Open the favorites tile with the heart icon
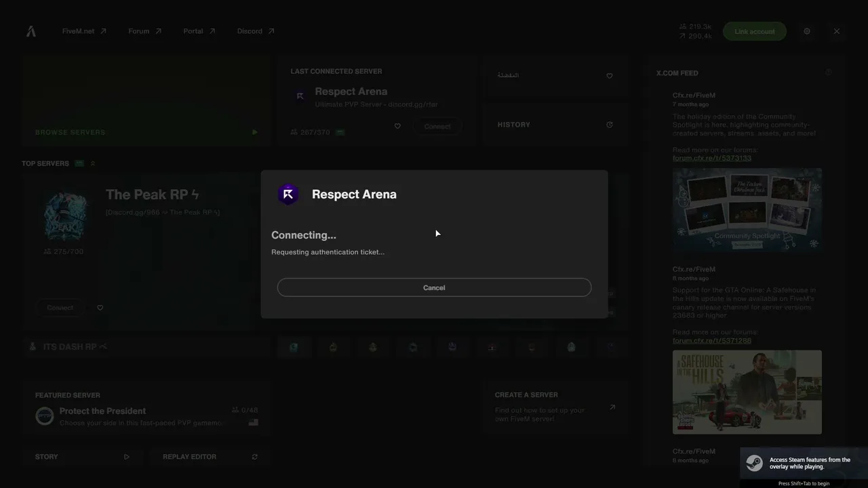 555,76
